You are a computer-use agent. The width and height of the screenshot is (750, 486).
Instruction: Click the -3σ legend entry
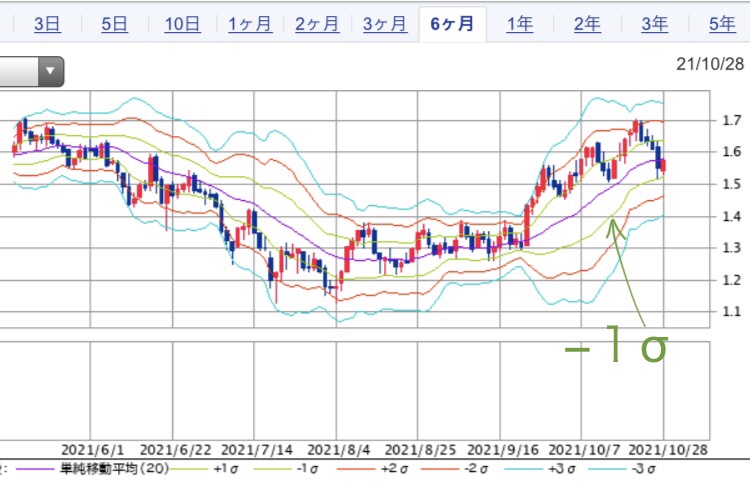tap(644, 469)
